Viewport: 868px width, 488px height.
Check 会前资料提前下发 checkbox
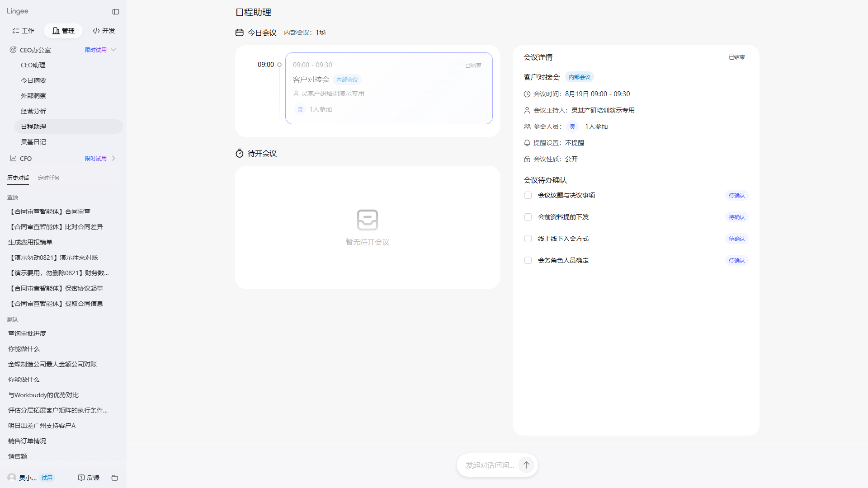(x=528, y=217)
